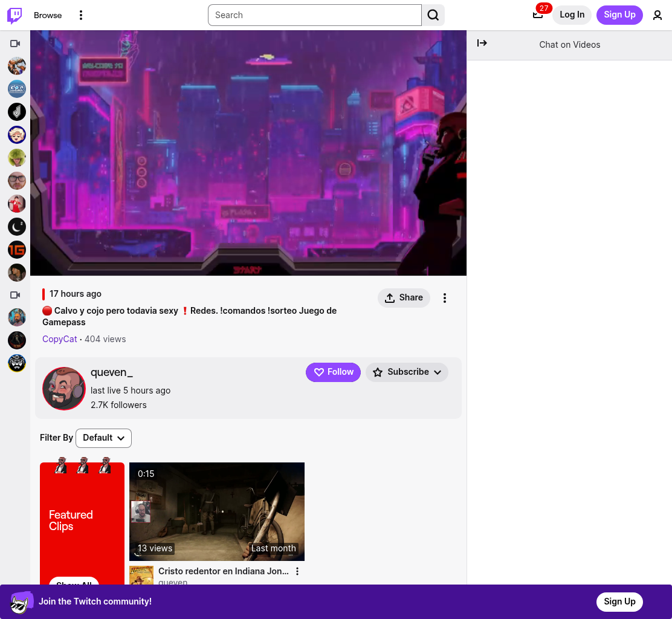
Task: Open the Filter By Default dropdown
Action: pyautogui.click(x=103, y=438)
